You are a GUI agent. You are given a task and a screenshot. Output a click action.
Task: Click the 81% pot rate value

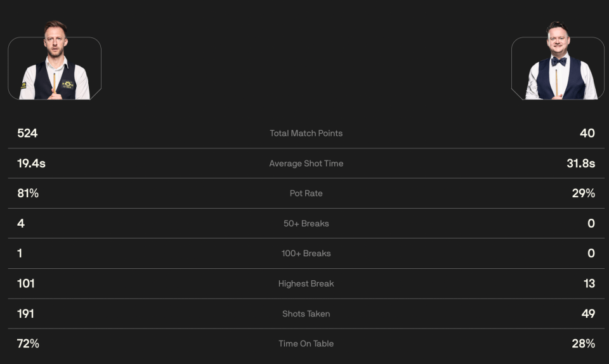click(x=28, y=193)
